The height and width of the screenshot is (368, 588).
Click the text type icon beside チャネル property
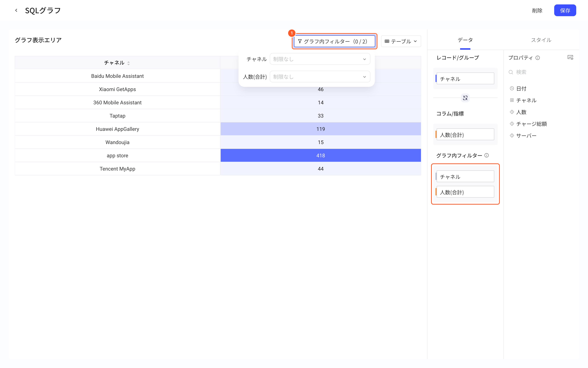512,100
